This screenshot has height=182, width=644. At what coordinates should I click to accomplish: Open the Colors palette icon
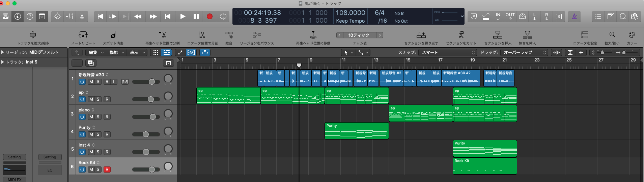click(x=632, y=35)
